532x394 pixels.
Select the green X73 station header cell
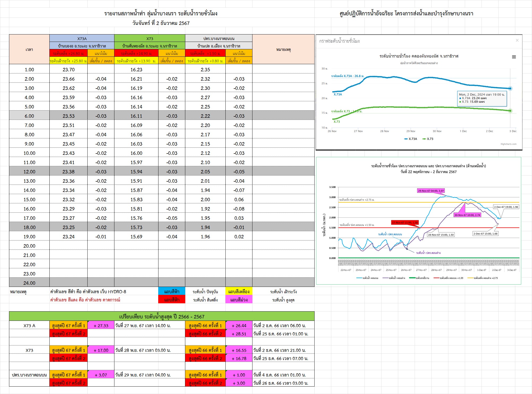tap(150, 38)
